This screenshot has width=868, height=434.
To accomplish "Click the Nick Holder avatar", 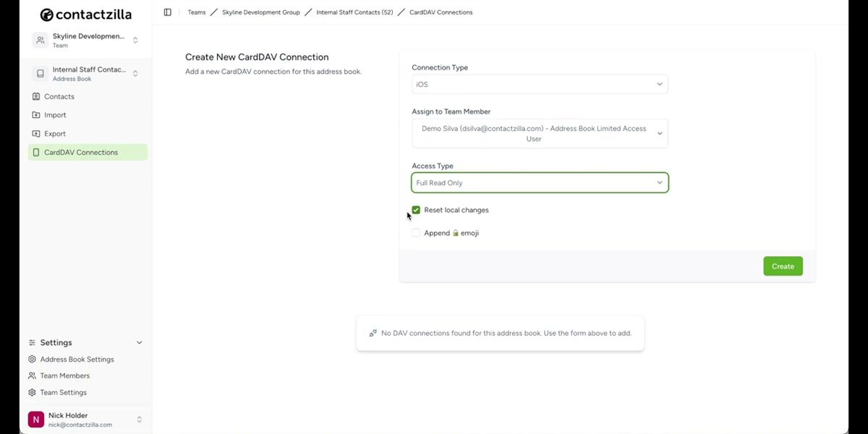I will pyautogui.click(x=35, y=420).
